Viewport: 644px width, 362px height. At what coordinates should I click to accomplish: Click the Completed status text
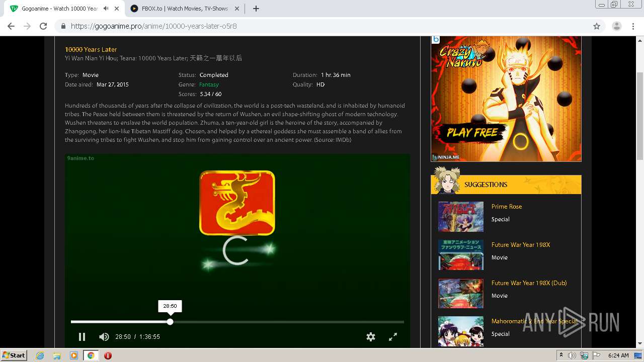click(214, 75)
